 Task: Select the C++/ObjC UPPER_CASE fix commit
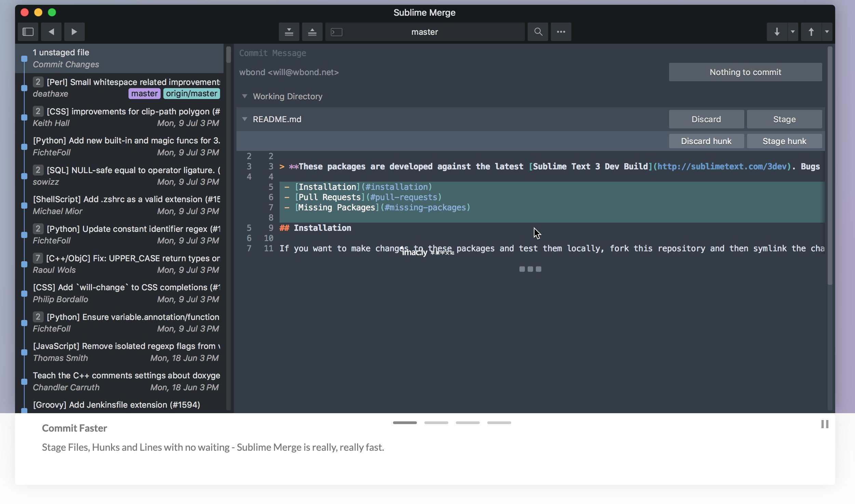click(x=120, y=264)
